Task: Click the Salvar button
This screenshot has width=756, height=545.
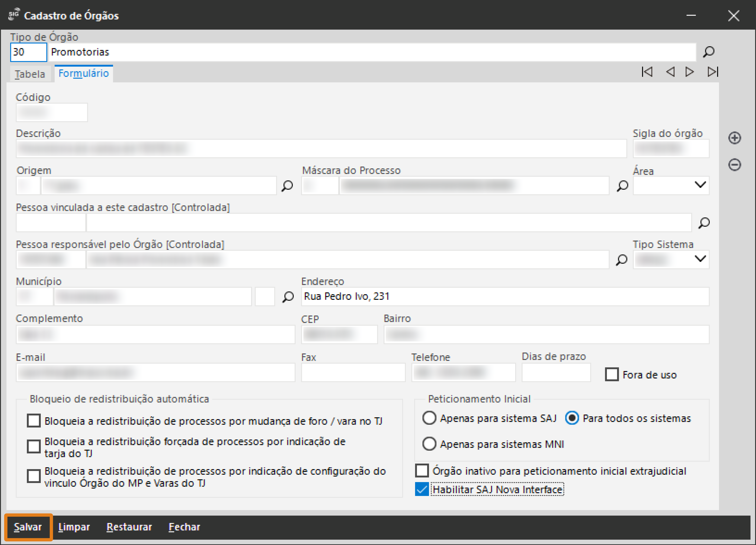Action: pos(28,527)
